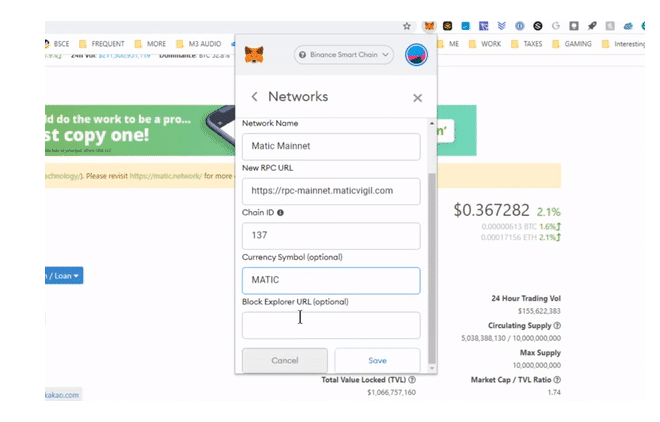Click the MetaMask fox logo in popup
This screenshot has width=660, height=422.
[x=254, y=55]
